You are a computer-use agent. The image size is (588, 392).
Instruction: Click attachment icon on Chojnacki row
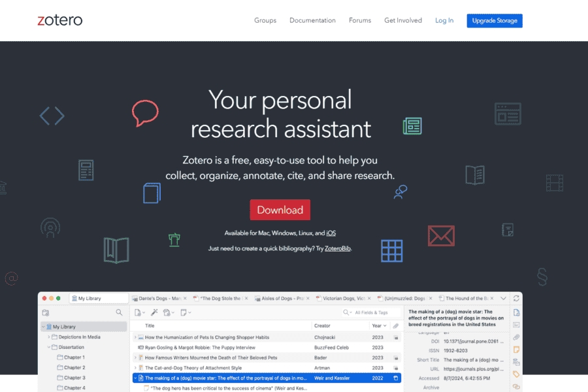click(x=396, y=337)
